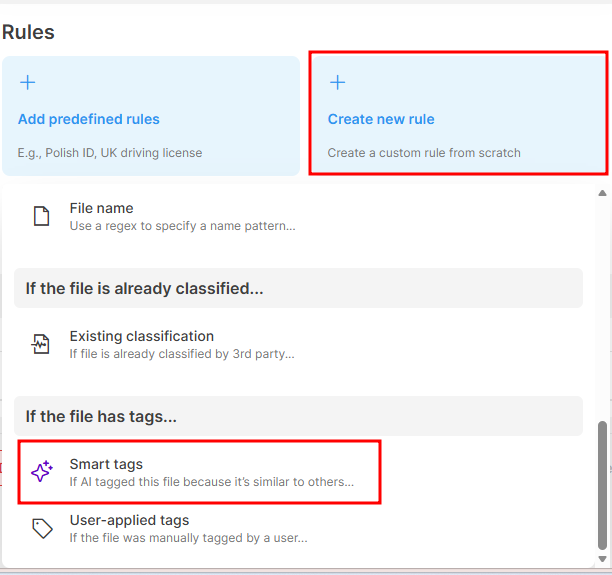The width and height of the screenshot is (612, 575).
Task: Pick the Smart tags option label
Action: tap(106, 464)
